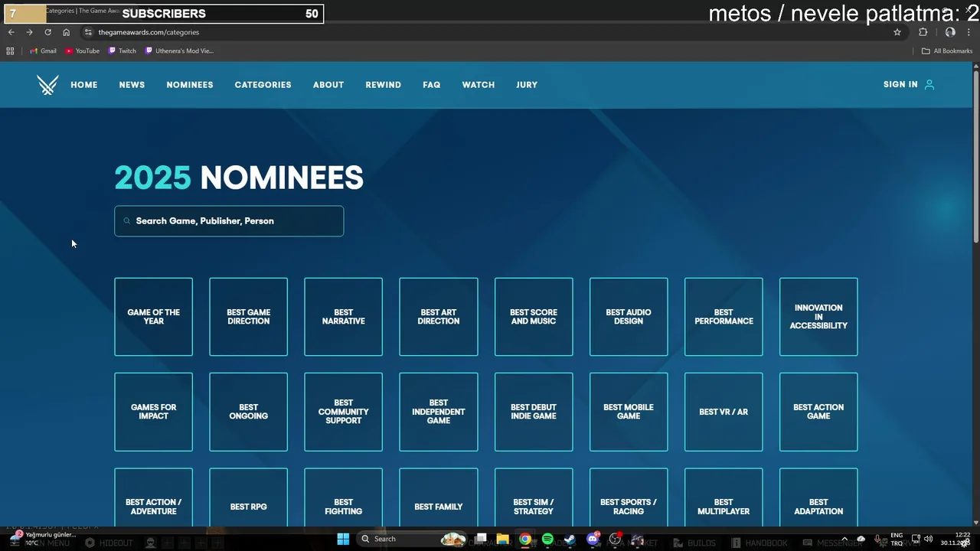Open the WATCH nav item
980x551 pixels.
[479, 85]
